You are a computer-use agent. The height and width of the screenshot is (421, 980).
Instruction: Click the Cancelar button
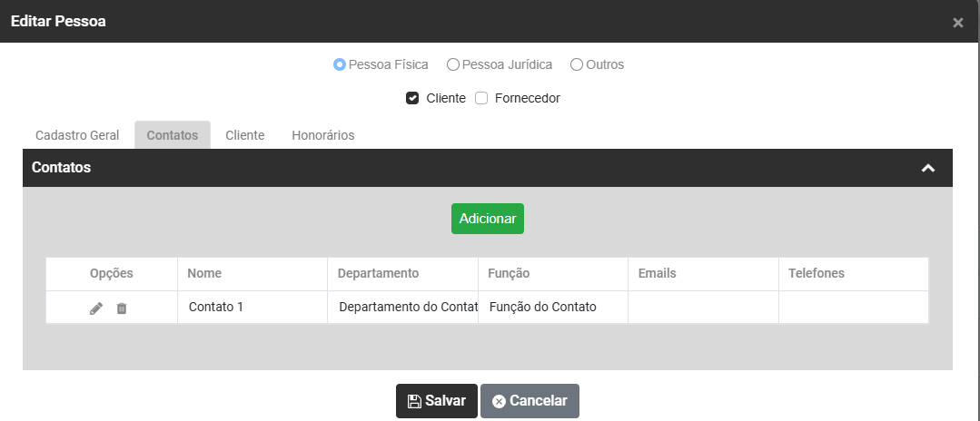530,401
